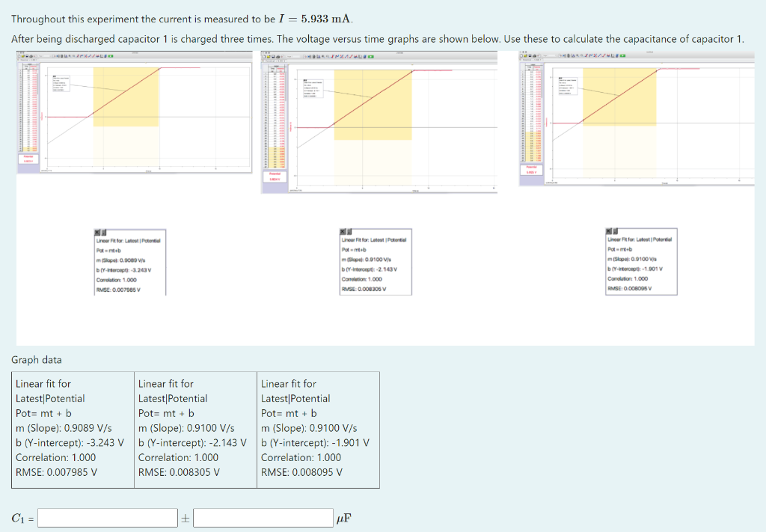
Task: Select table text 'b (Y-intercept): -1.901 V'
Action: (x=315, y=443)
